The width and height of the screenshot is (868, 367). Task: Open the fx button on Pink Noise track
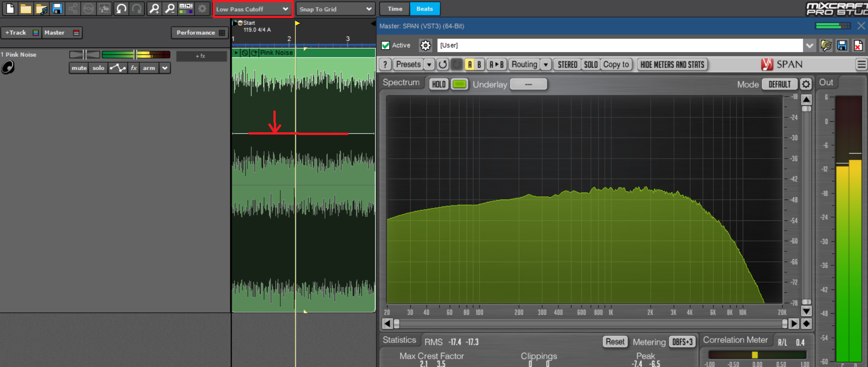tap(134, 68)
